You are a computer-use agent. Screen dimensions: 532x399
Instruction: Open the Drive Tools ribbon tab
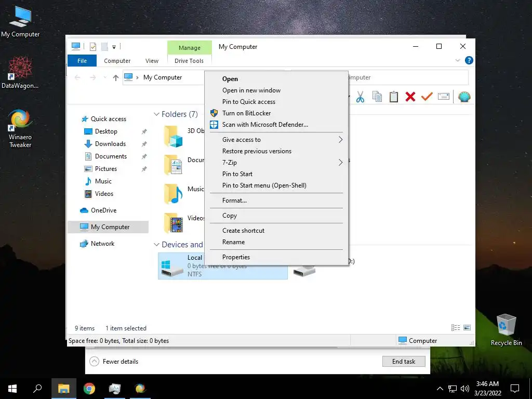coord(189,61)
